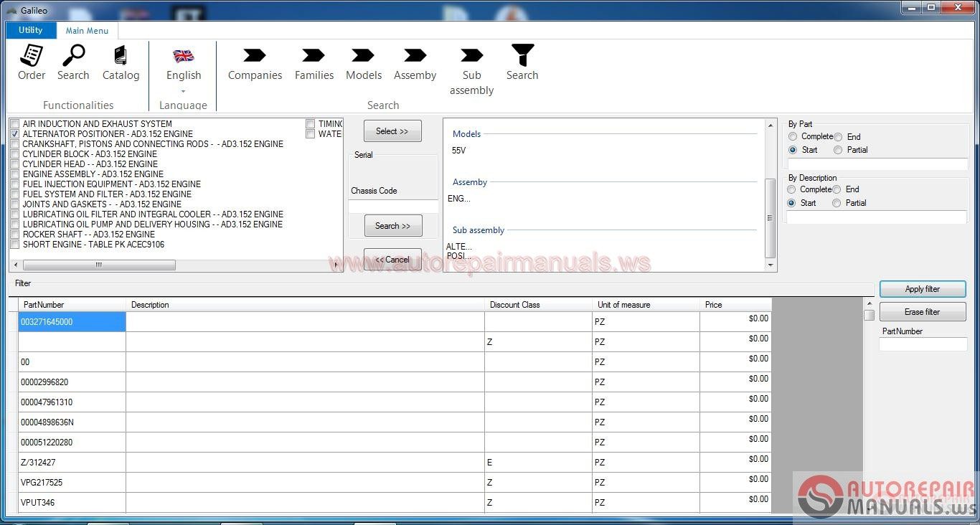Viewport: 980px width, 525px height.
Task: Open the magnifier Search under Functionalities
Action: (73, 62)
